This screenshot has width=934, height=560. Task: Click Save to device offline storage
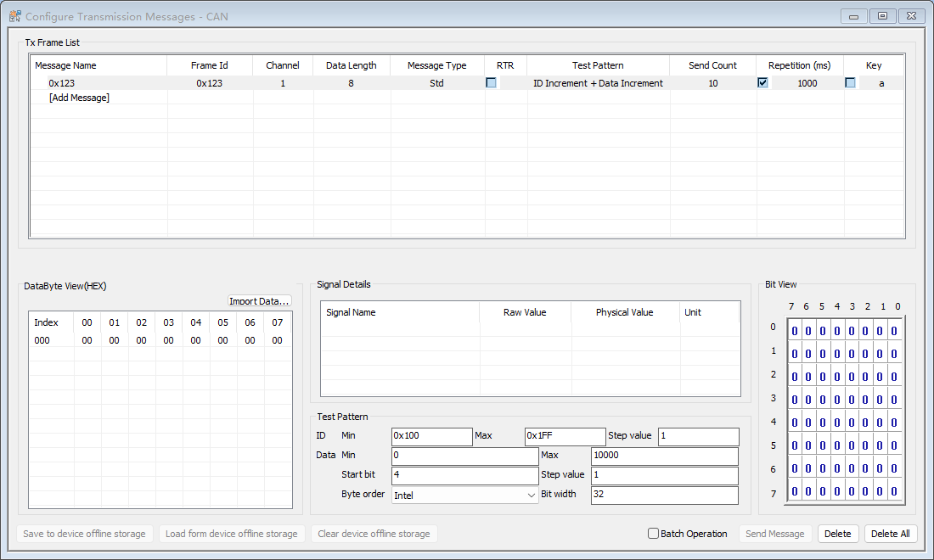(x=85, y=534)
